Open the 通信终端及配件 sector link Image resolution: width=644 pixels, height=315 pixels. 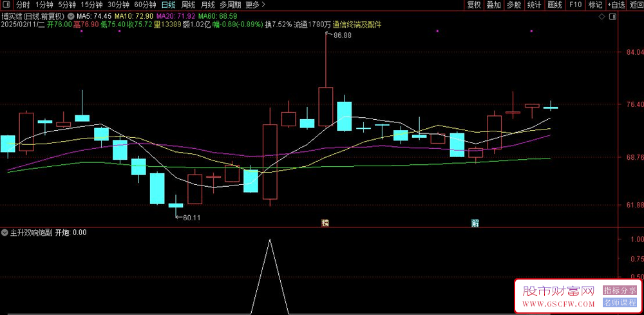tap(357, 24)
